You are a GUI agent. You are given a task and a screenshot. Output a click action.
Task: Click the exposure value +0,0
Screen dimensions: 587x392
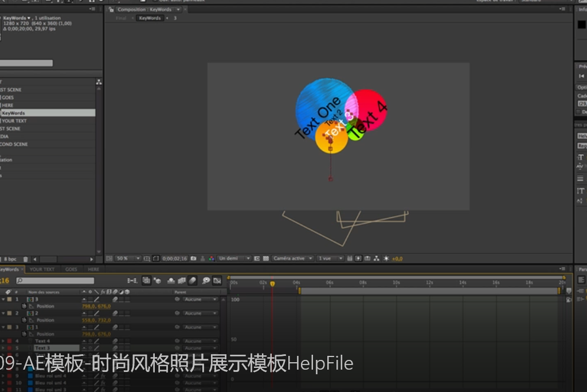coord(397,258)
